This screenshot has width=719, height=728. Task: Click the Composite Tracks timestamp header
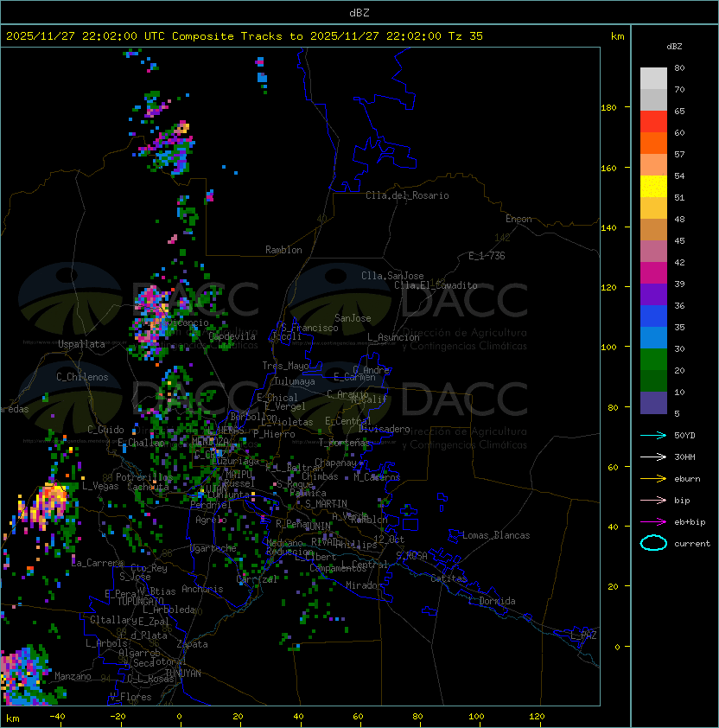click(245, 36)
